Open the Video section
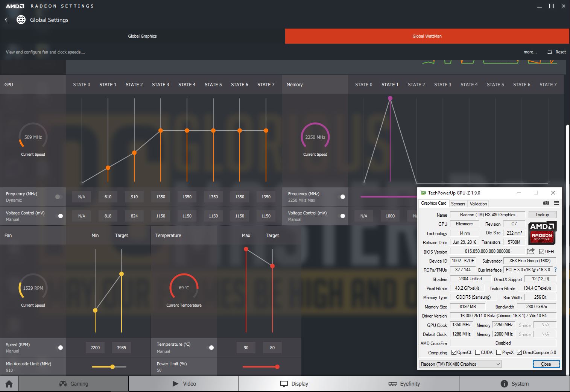 (x=184, y=384)
